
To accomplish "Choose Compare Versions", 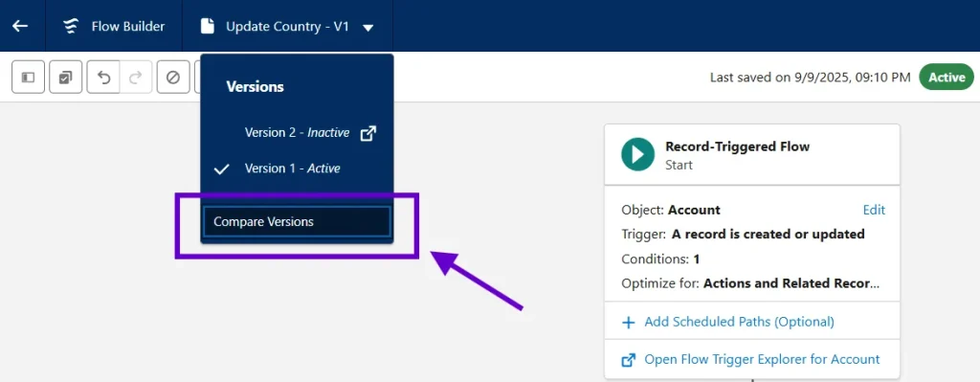I will 297,221.
